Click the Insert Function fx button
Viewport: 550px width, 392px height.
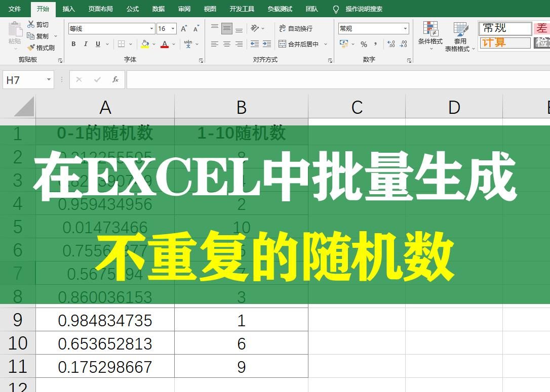click(115, 79)
